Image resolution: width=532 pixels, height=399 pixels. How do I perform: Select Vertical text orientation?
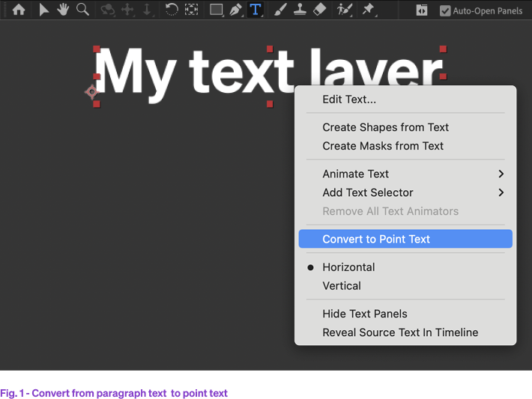tap(405, 286)
